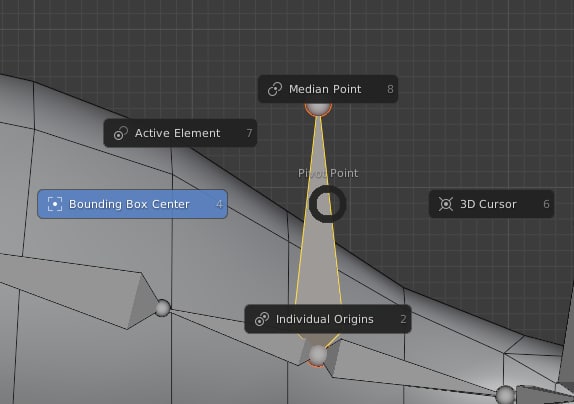Click the Individual Origins icon
Screen dimensions: 574x404
pos(262,319)
